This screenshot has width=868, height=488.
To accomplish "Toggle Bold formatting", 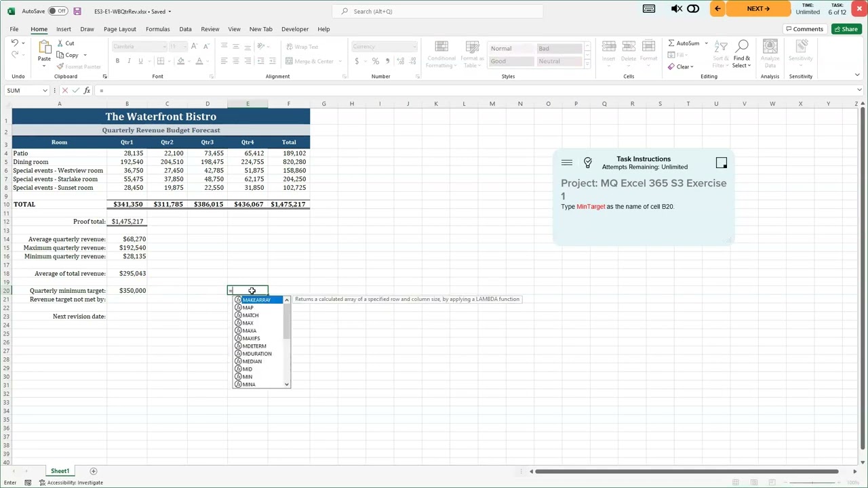I will coord(117,61).
